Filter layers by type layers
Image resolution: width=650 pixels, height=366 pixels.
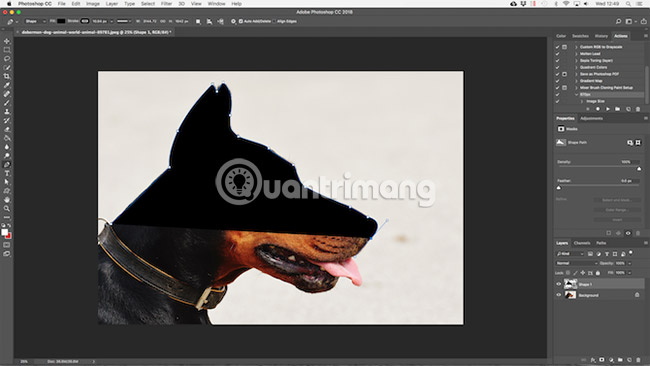tap(606, 254)
